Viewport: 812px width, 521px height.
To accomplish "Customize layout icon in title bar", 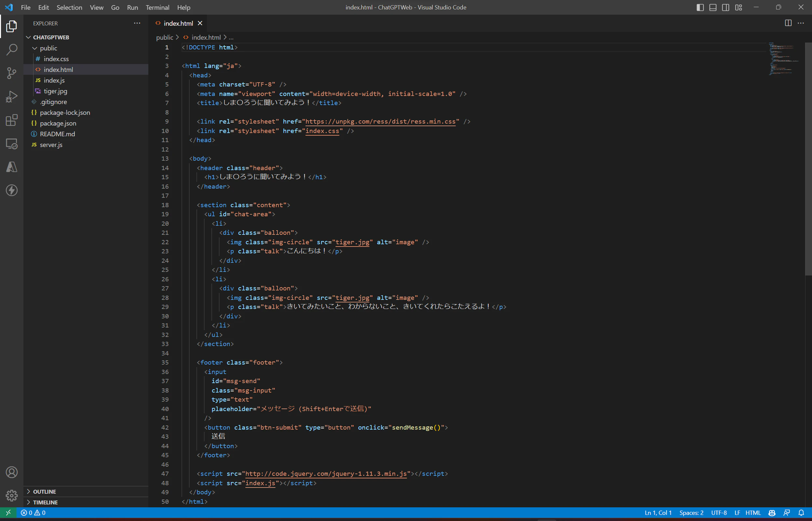I will click(738, 7).
